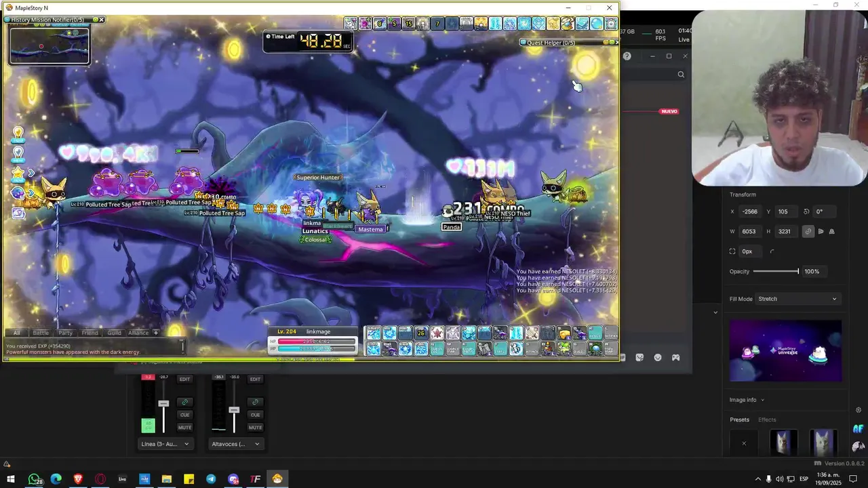The height and width of the screenshot is (488, 868).
Task: Click the red star skill in quickslot
Action: coord(437,333)
